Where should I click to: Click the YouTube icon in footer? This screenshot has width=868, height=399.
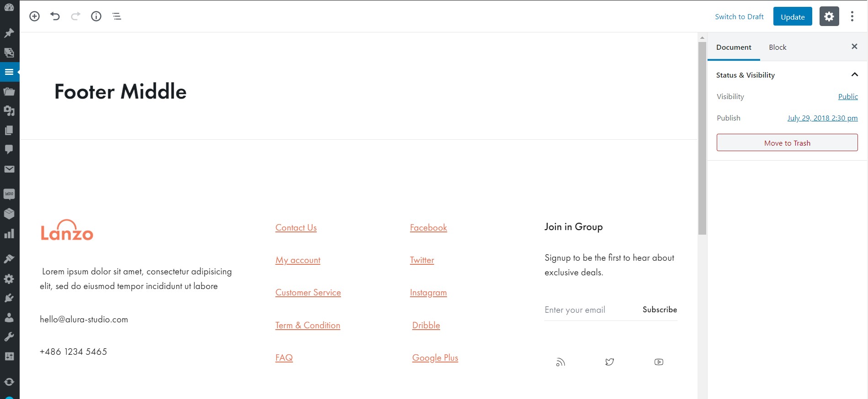click(x=659, y=362)
